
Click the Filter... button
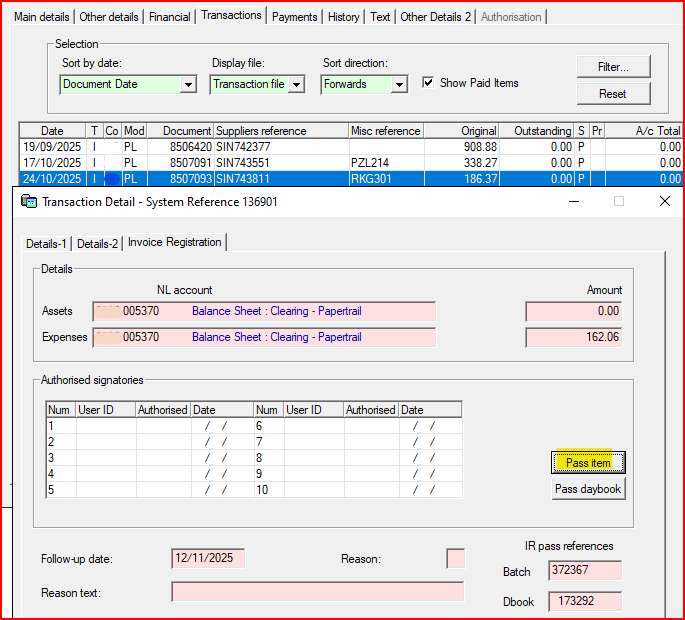613,67
